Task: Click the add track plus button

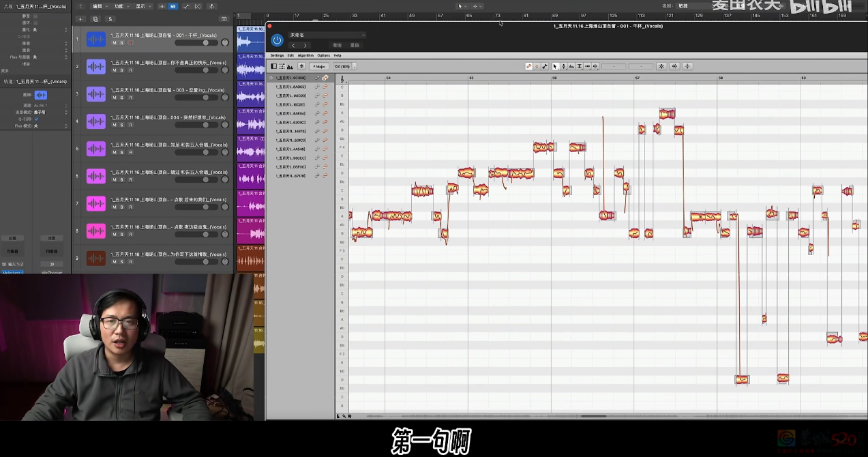Action: (80, 19)
